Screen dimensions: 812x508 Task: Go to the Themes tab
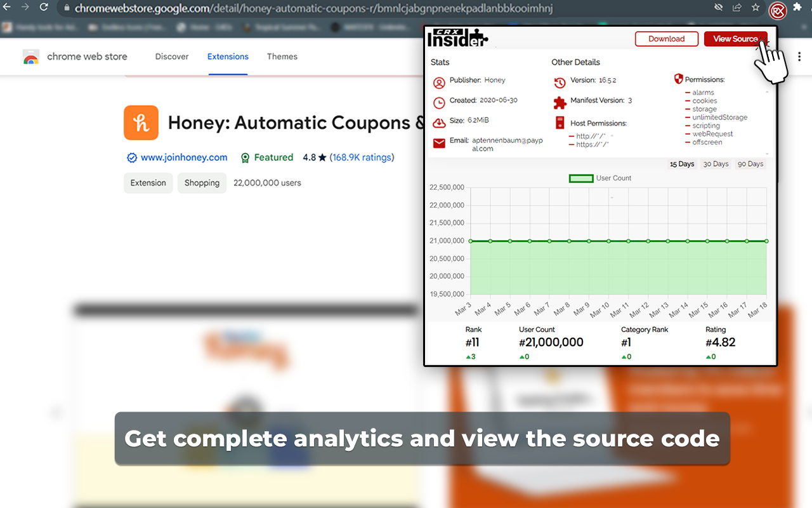tap(282, 57)
